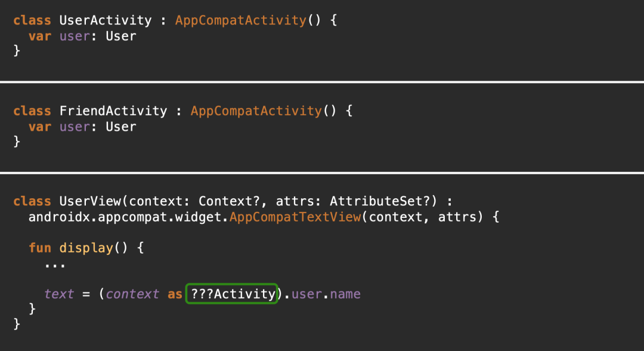The image size is (644, 351).
Task: Click the italic context variable in the cast
Action: [132, 294]
